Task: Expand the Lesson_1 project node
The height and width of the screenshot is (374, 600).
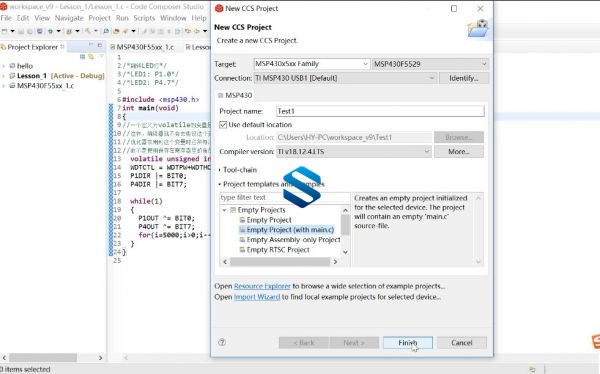Action: click(4, 76)
